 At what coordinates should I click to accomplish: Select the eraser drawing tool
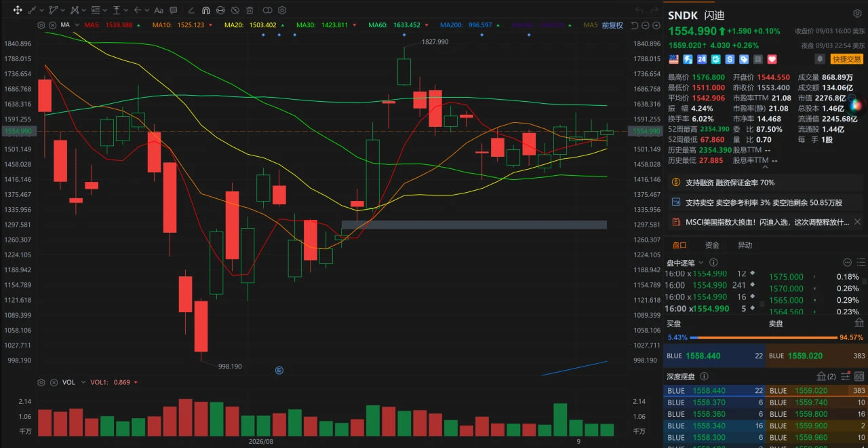point(191,10)
